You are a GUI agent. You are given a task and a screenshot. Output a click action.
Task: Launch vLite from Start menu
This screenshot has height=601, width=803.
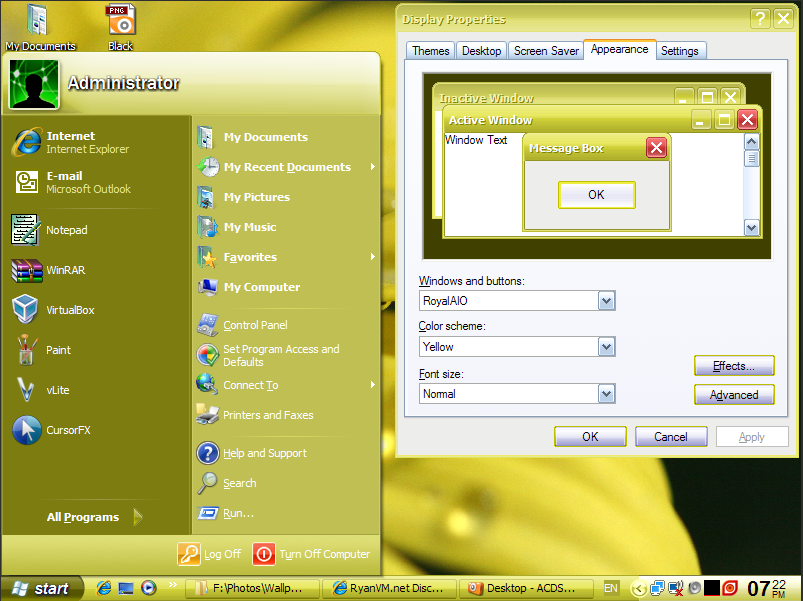click(96, 390)
